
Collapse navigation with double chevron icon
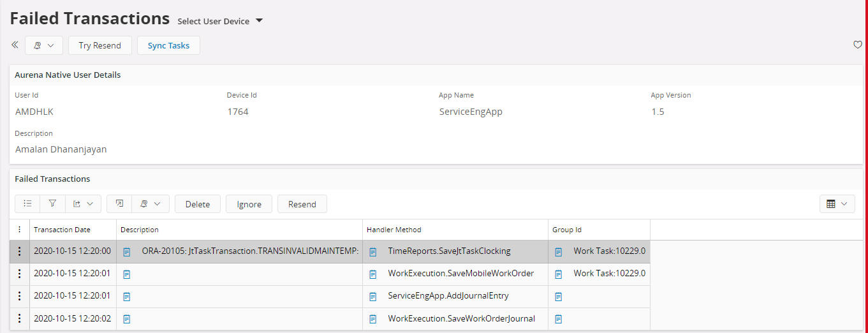(15, 45)
